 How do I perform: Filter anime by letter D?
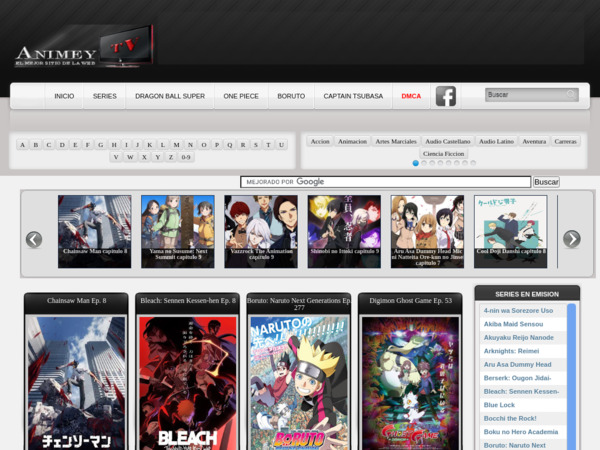pos(62,145)
